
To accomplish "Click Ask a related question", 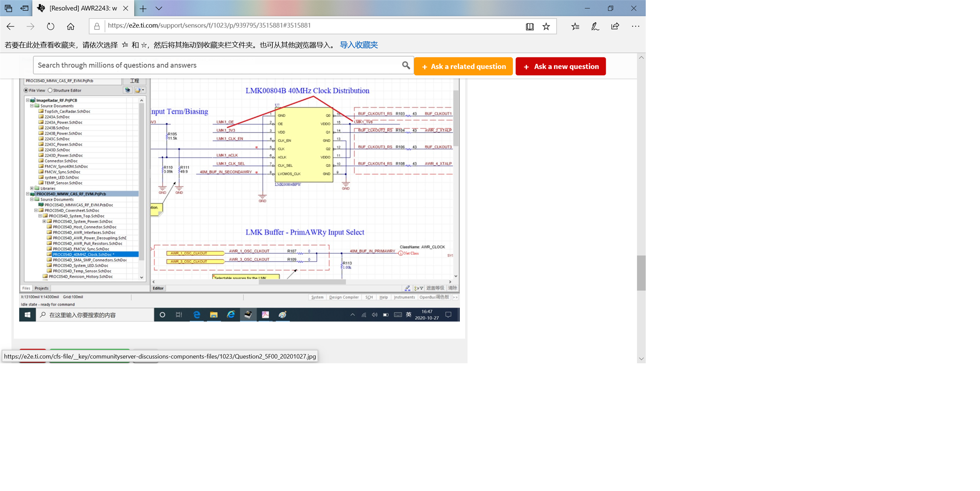I will pyautogui.click(x=463, y=66).
